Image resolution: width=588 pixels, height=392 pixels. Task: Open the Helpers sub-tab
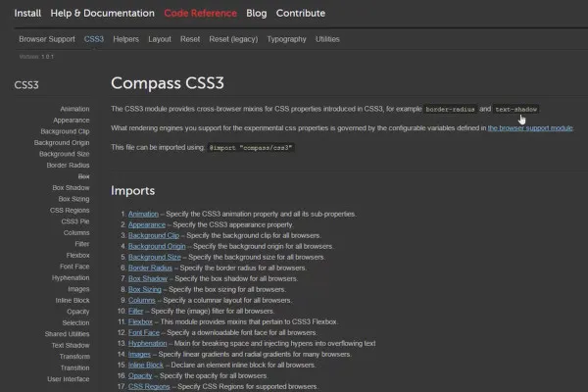[x=126, y=39]
